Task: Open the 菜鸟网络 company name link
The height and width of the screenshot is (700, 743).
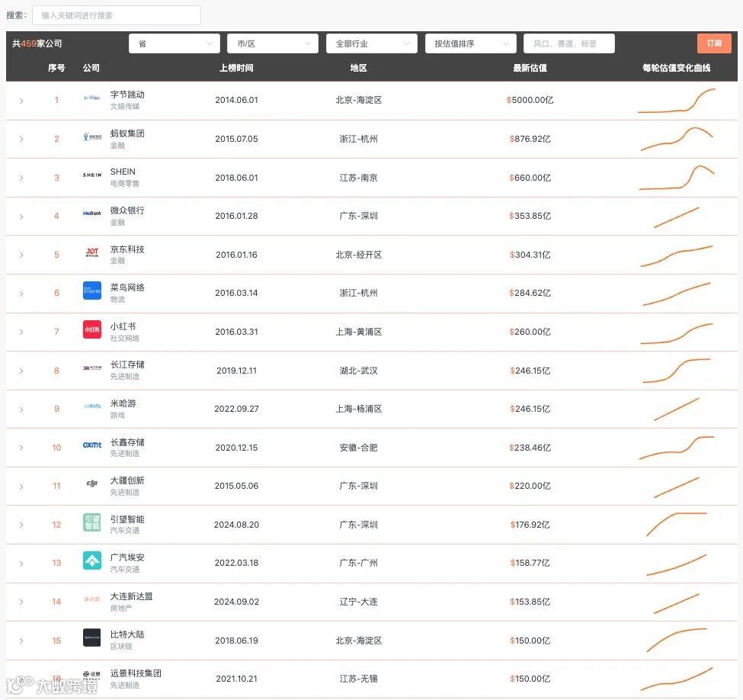Action: [127, 287]
